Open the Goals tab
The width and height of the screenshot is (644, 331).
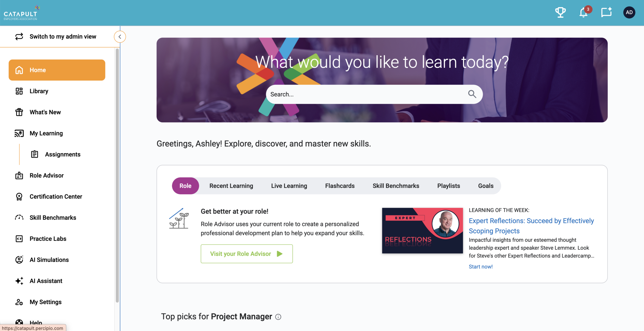[x=486, y=186]
